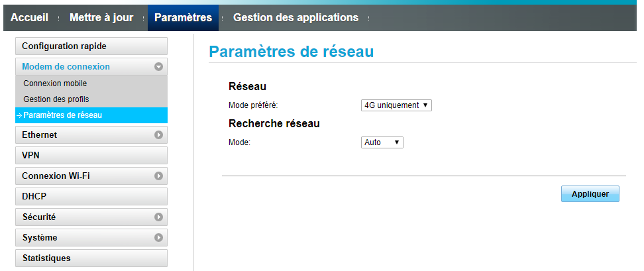Open the Mettre à jour tab
644x271 pixels.
pos(101,18)
